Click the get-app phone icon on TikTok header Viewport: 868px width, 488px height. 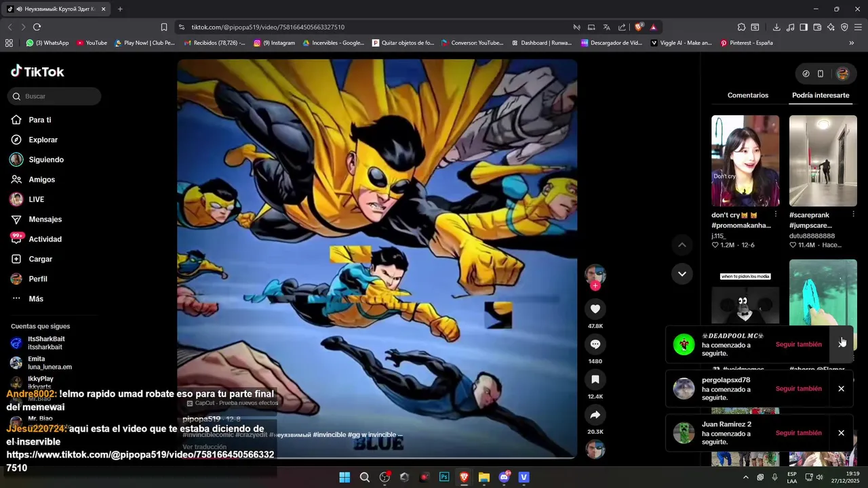(x=821, y=74)
